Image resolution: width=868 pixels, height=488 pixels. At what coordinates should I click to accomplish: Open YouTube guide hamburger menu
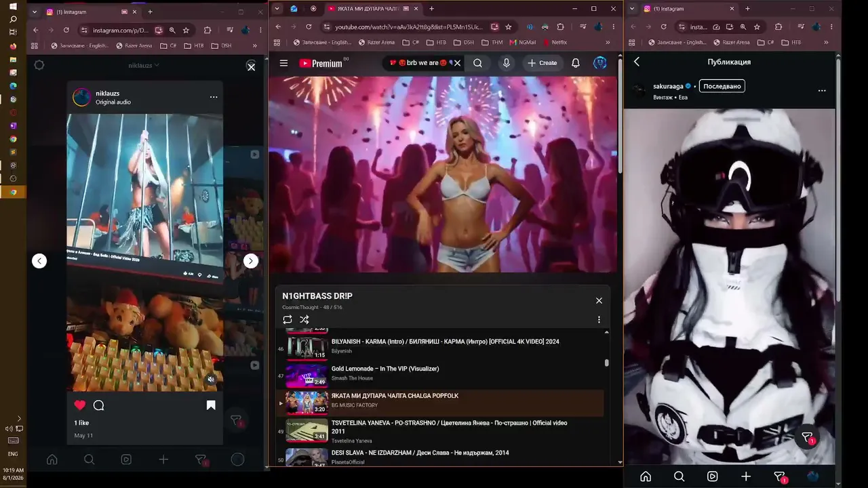(x=284, y=63)
